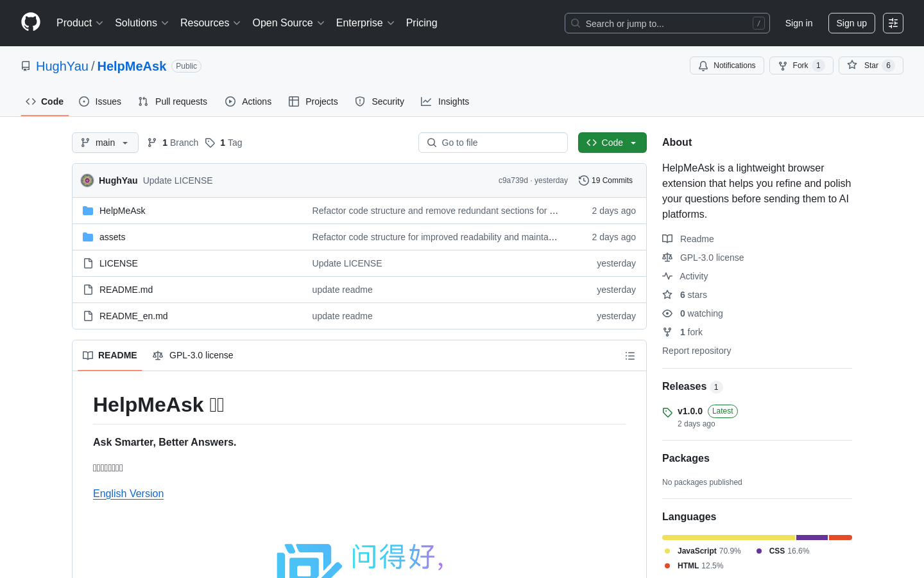Screen dimensions: 924x578
Task: Open the HughYau owner link
Action: click(x=62, y=66)
